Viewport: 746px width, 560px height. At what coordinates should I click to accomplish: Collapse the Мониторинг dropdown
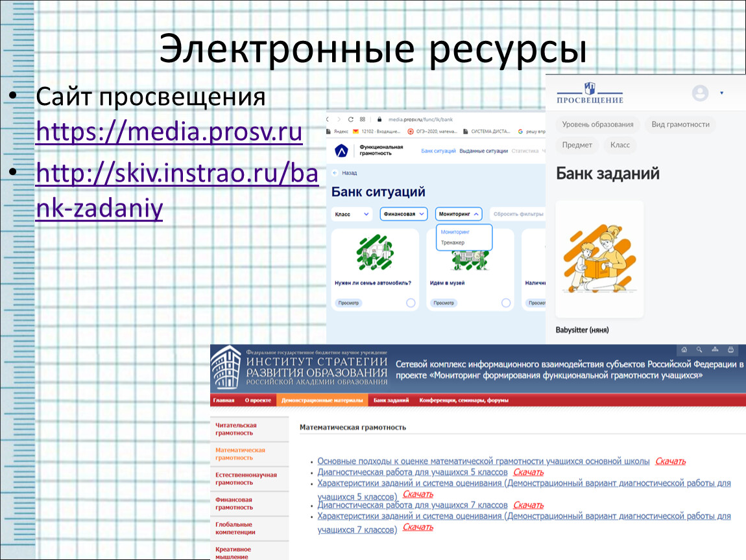477,213
